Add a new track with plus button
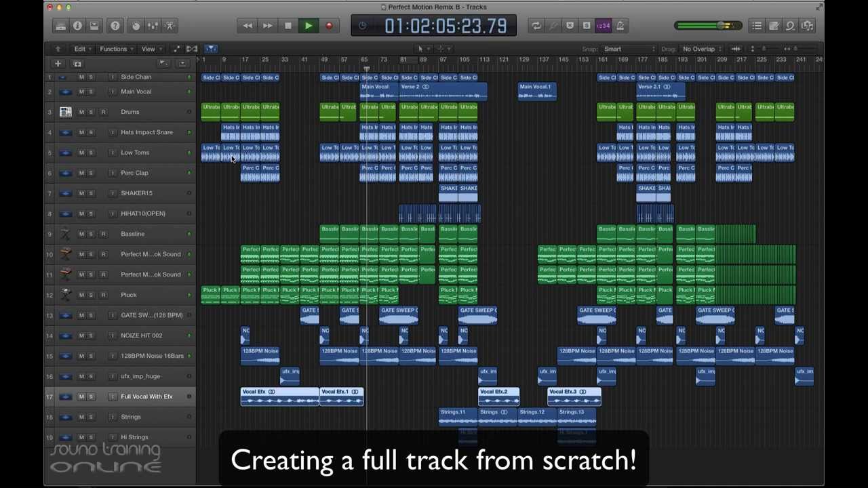The image size is (868, 488). click(x=58, y=64)
